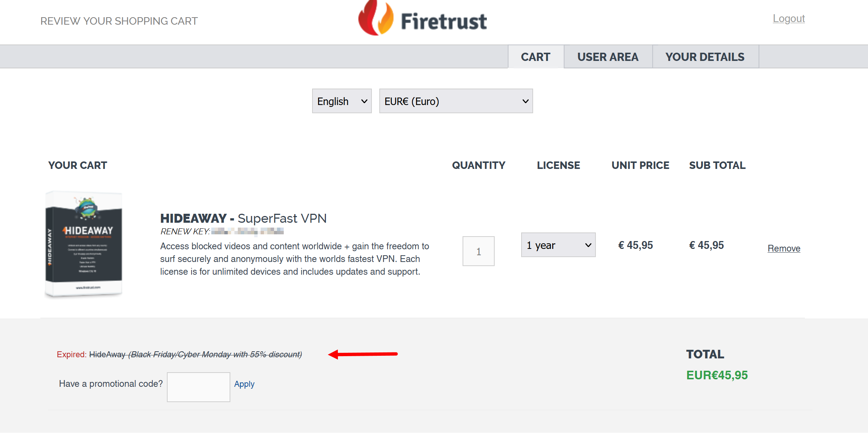Click the green EUR€45,95 total amount
This screenshot has height=435, width=868.
(717, 375)
